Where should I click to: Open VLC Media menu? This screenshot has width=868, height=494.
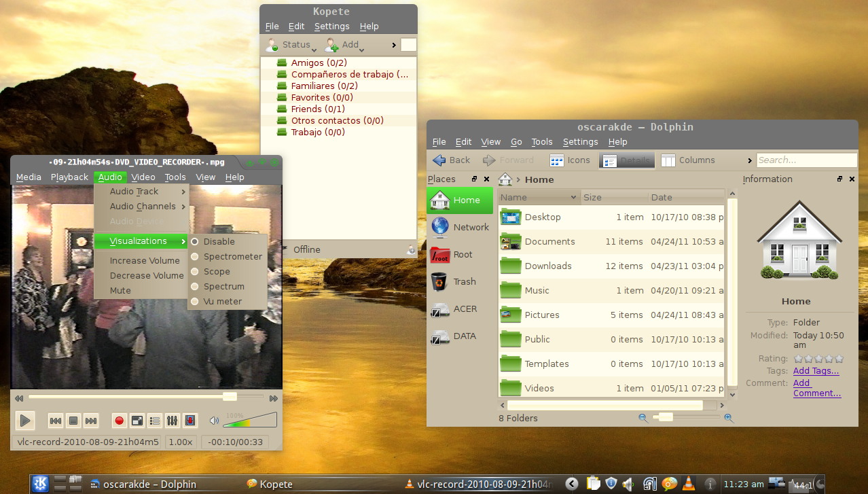pyautogui.click(x=29, y=177)
